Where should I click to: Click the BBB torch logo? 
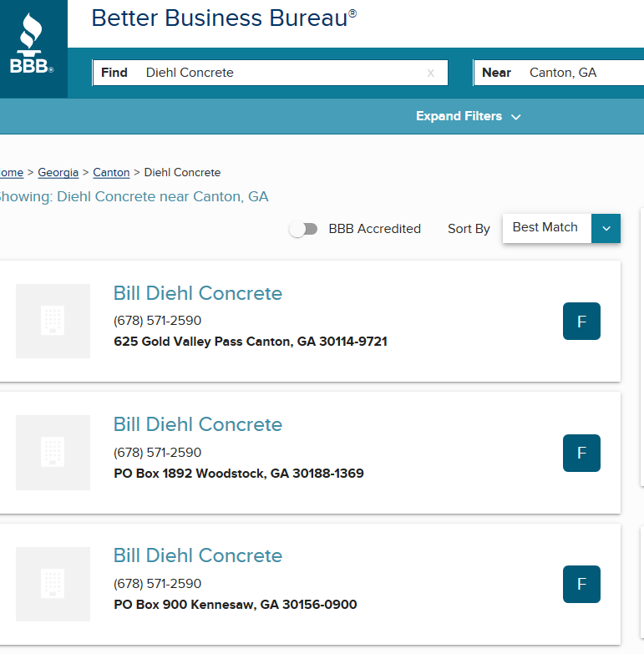click(32, 43)
